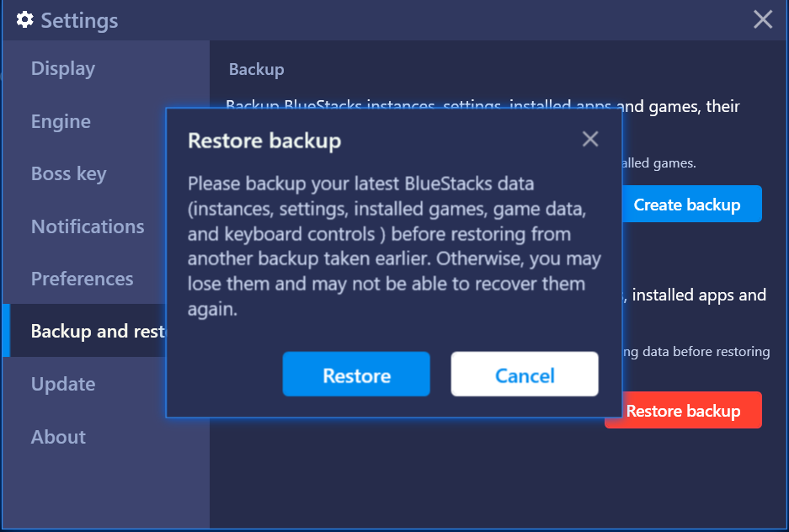This screenshot has width=789, height=532.
Task: Click the Create backup button
Action: (x=692, y=204)
